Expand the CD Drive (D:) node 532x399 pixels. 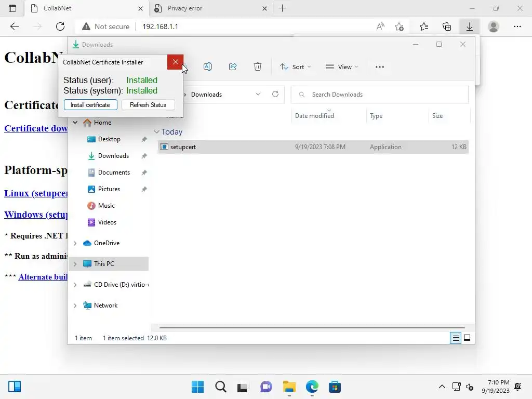(x=75, y=285)
